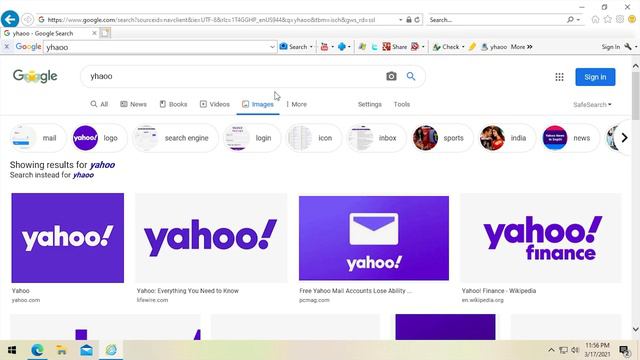
Task: Open the Yahoo logo image from yahoo.com
Action: pos(68,238)
